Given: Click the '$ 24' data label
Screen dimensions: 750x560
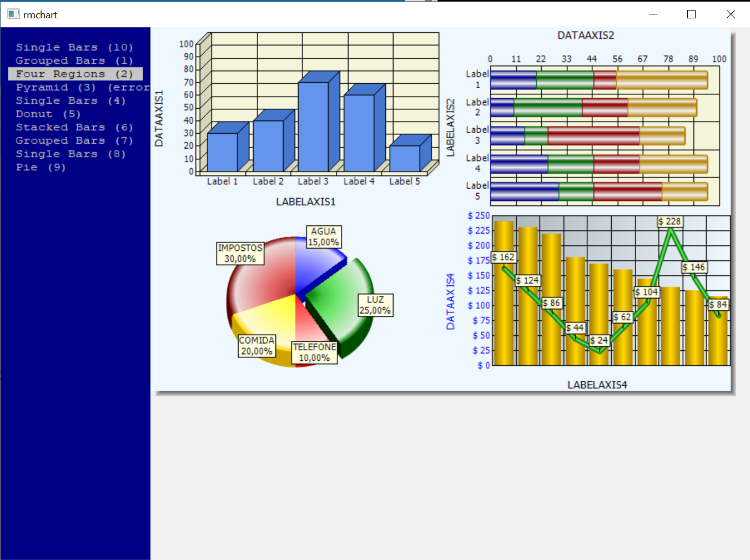Looking at the screenshot, I should click(599, 340).
